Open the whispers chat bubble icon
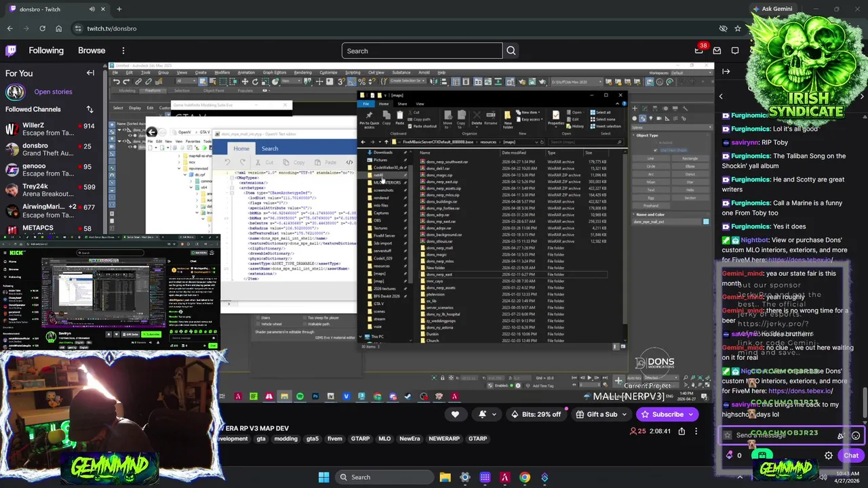This screenshot has height=488, width=868. coord(735,51)
